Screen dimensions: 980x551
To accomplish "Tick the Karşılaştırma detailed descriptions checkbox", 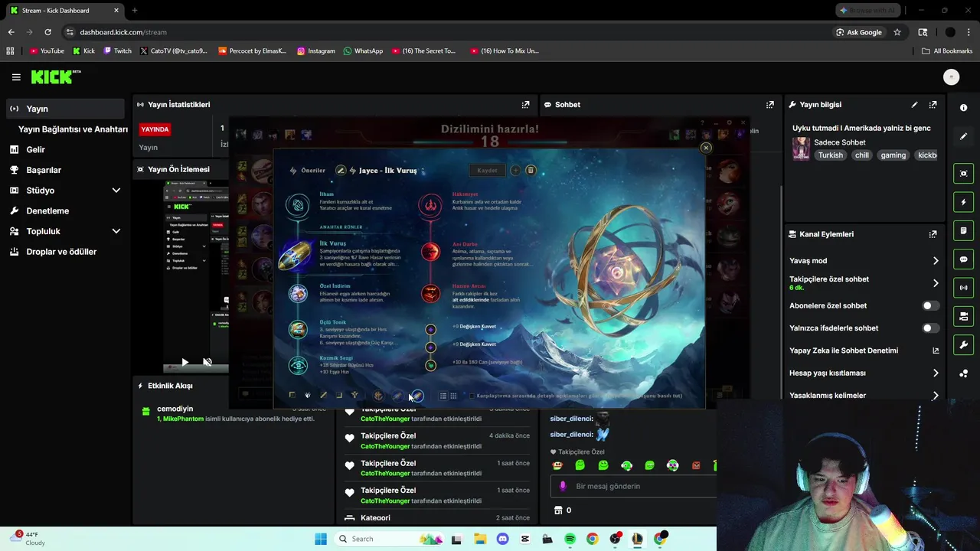I will pyautogui.click(x=472, y=396).
